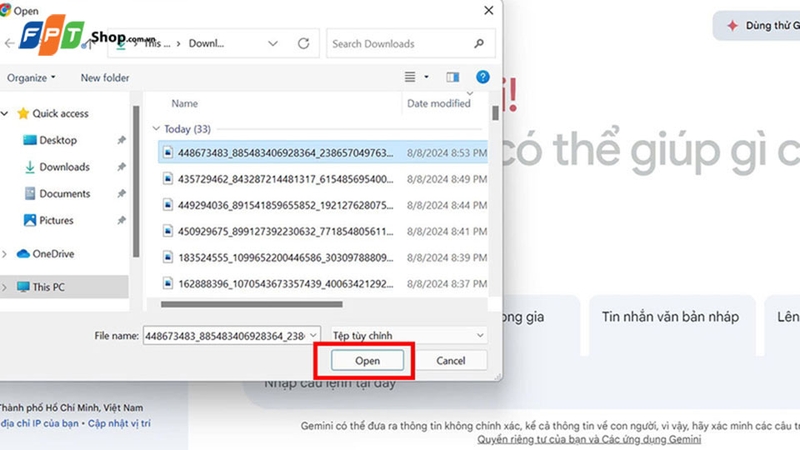Click the refresh icon beside address bar
Screen dimensions: 800x450
click(304, 44)
